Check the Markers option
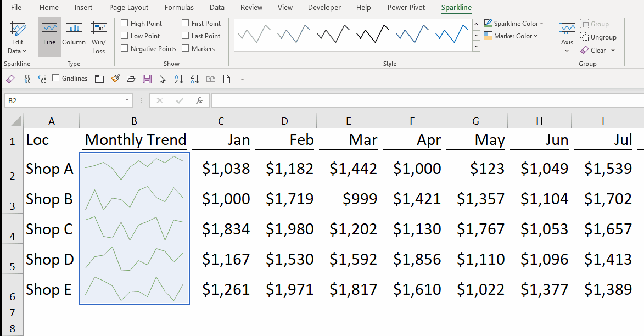 click(x=186, y=49)
